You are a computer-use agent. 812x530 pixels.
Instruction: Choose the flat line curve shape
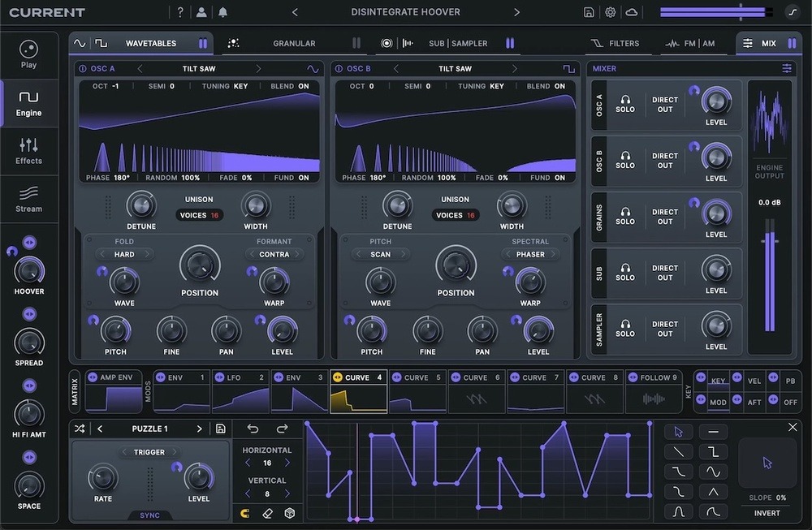(x=713, y=432)
